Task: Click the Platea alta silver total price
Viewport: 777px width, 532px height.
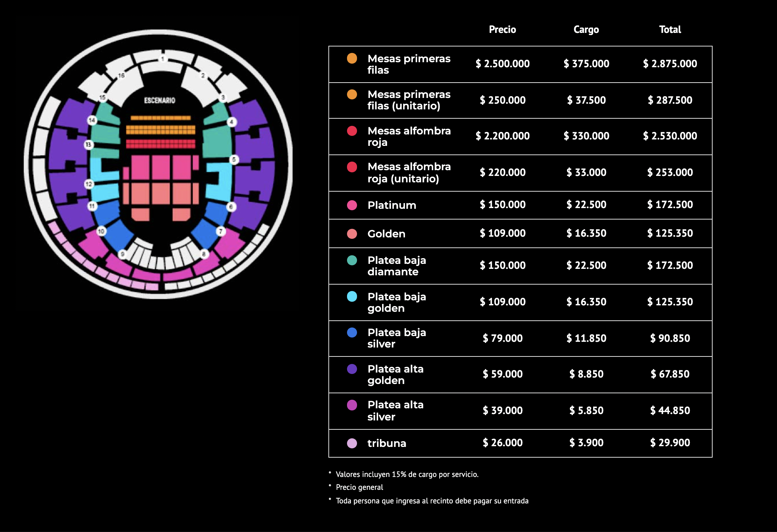Action: coord(670,410)
